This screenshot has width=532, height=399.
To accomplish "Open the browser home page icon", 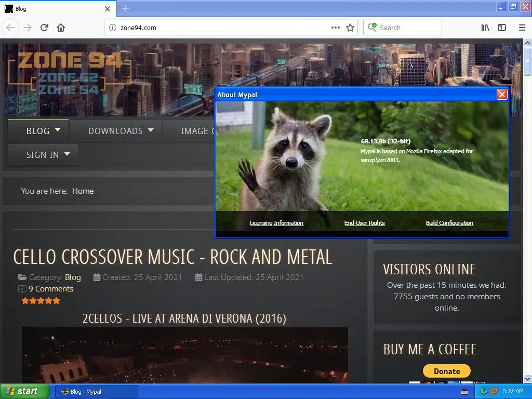I will (61, 28).
